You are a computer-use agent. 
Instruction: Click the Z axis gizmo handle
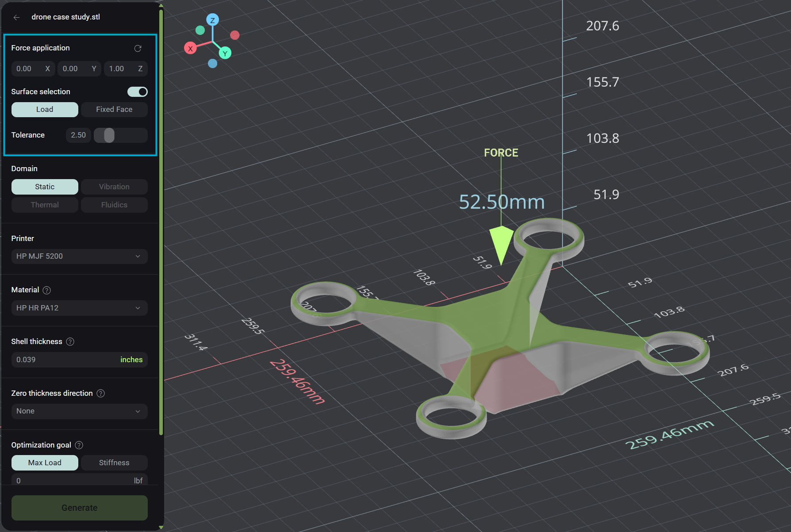212,20
